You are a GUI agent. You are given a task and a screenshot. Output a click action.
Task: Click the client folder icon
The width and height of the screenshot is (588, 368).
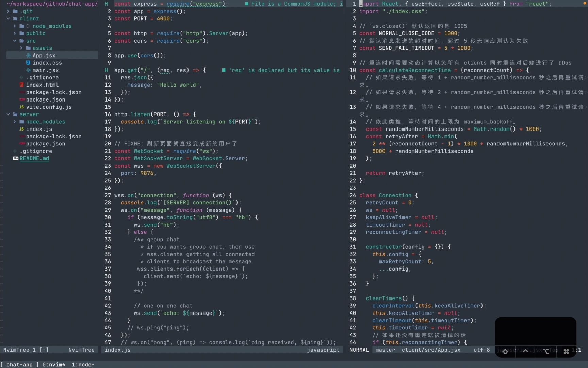15,19
